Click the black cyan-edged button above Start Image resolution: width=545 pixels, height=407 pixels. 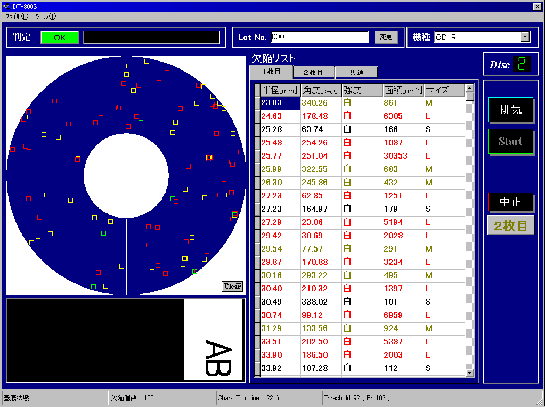pyautogui.click(x=511, y=110)
